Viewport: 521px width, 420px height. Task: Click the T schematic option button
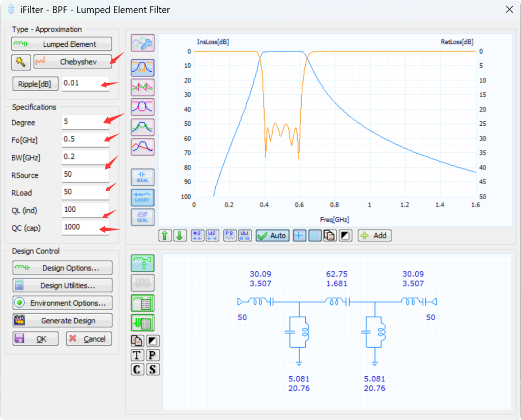(x=137, y=355)
